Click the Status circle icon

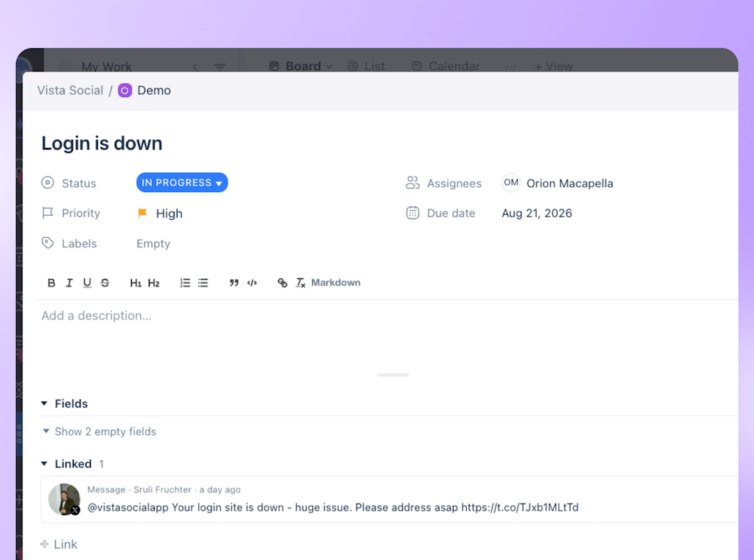point(48,182)
